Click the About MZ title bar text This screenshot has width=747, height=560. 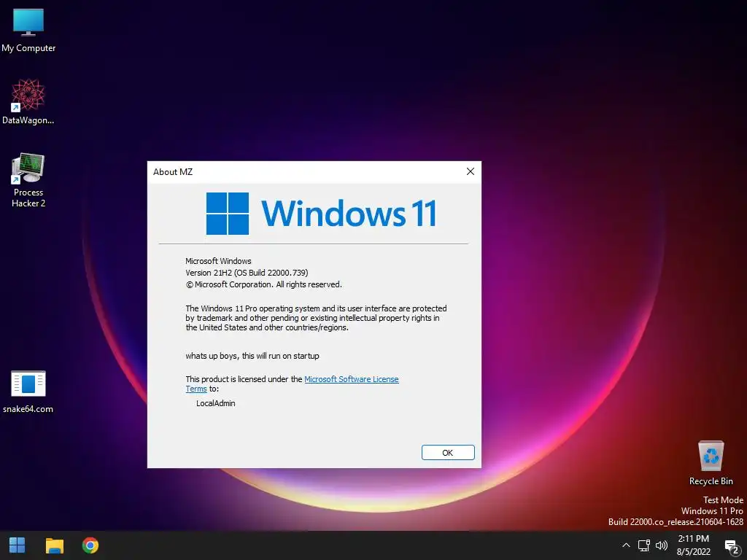[173, 172]
